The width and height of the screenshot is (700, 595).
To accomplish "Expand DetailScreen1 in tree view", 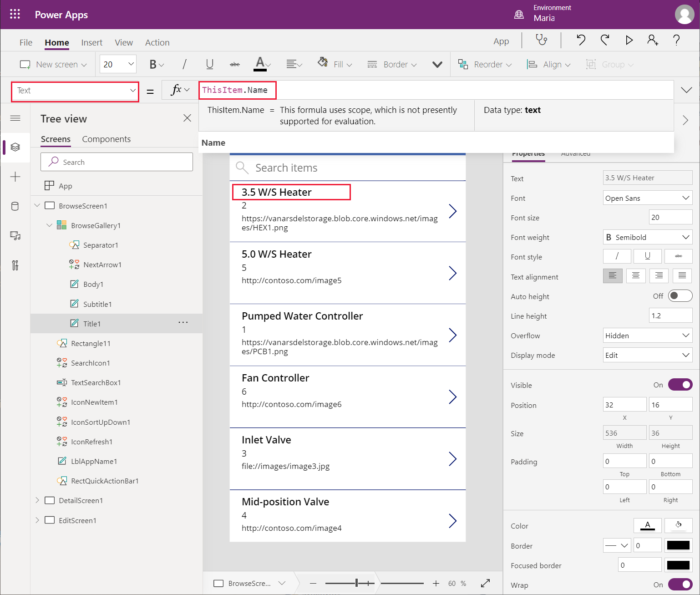I will (x=37, y=500).
